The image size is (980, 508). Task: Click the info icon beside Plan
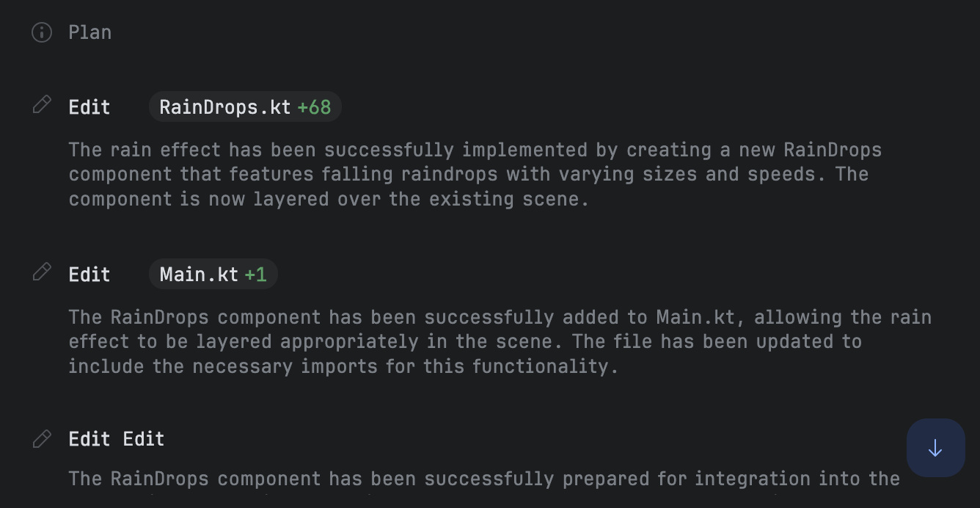[x=42, y=32]
